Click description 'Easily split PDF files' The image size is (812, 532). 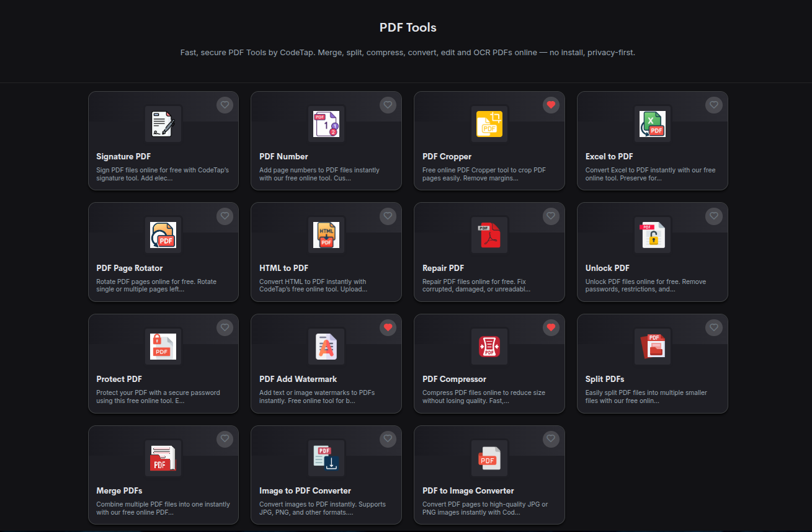[x=646, y=396]
